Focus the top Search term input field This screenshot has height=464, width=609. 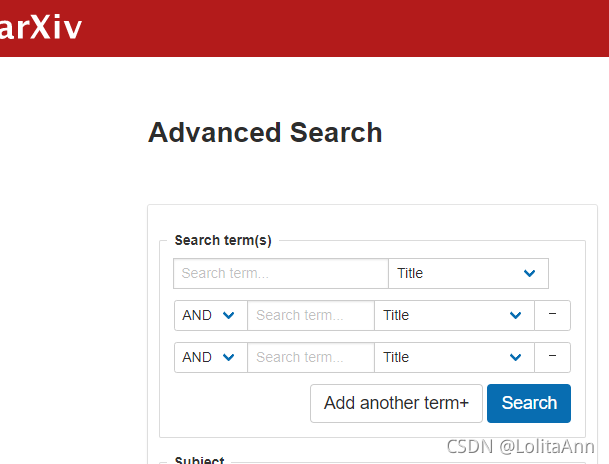281,273
